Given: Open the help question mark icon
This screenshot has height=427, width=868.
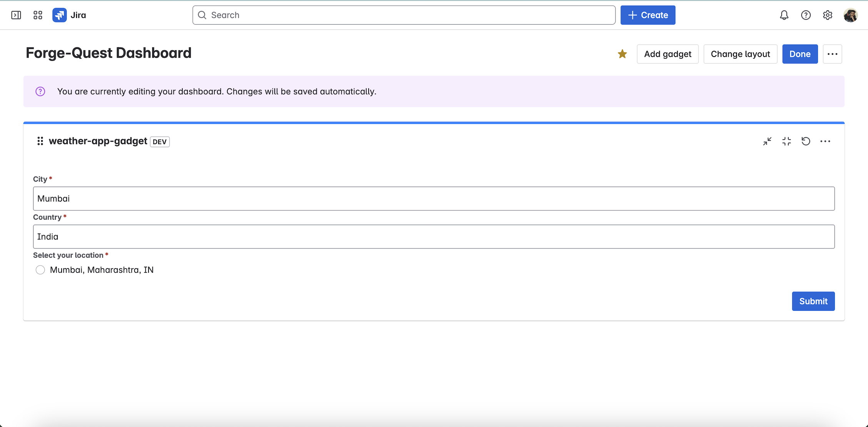Looking at the screenshot, I should 806,15.
